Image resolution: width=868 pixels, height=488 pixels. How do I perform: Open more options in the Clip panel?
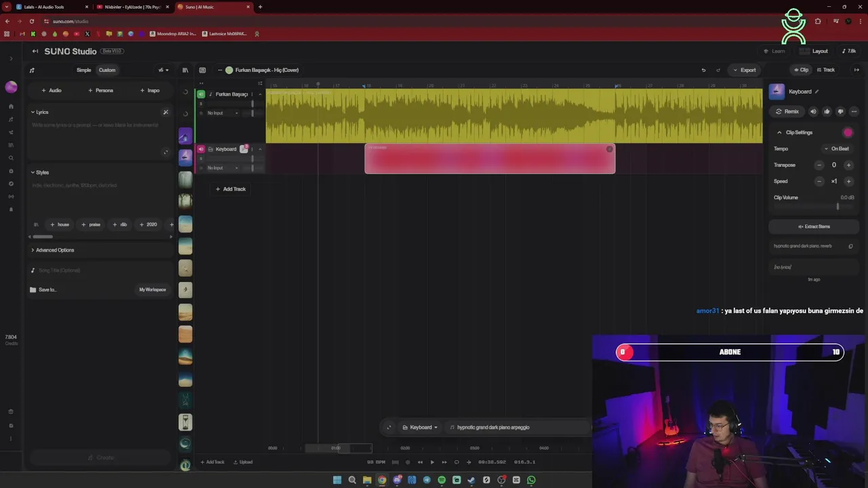coord(854,111)
